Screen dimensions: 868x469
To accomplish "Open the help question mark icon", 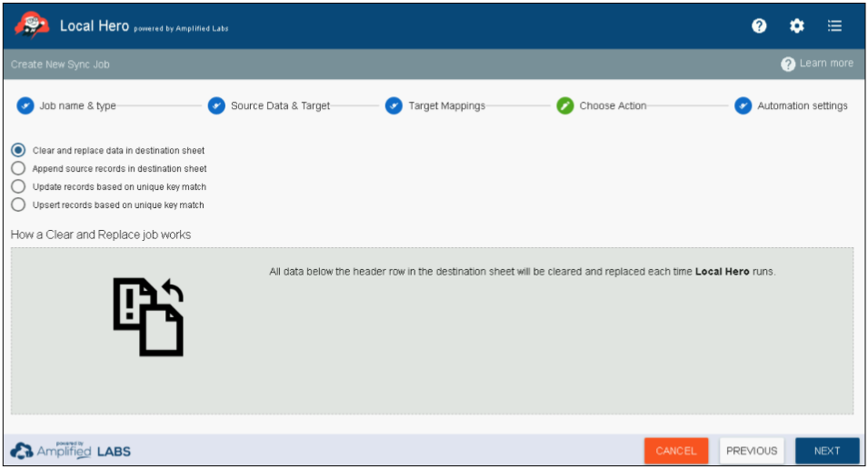I will [x=759, y=25].
